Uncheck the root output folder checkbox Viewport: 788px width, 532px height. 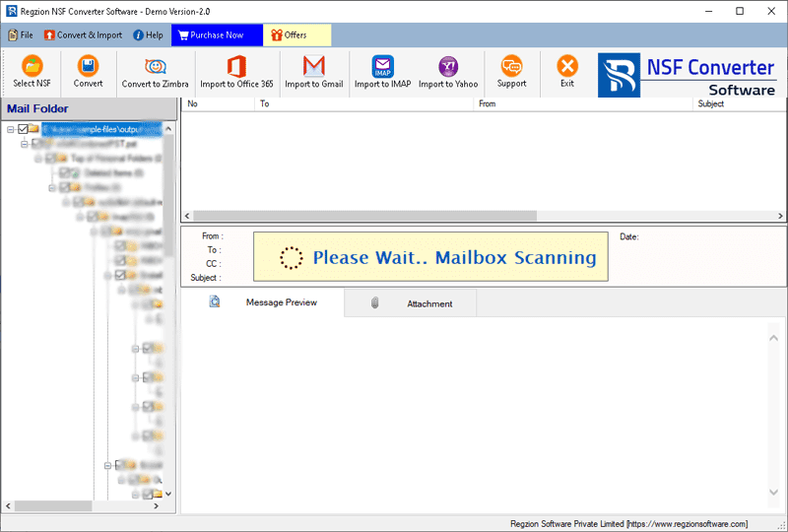23,129
